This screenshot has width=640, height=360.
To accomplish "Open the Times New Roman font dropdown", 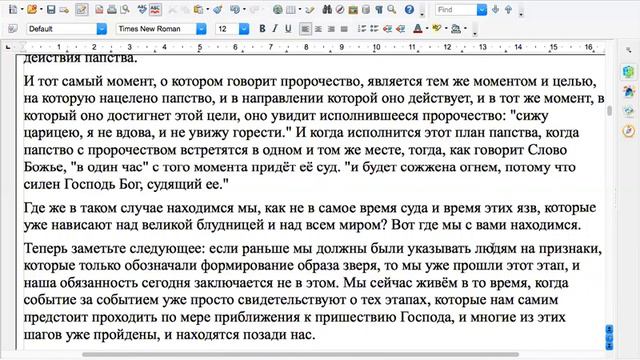I will [x=201, y=29].
